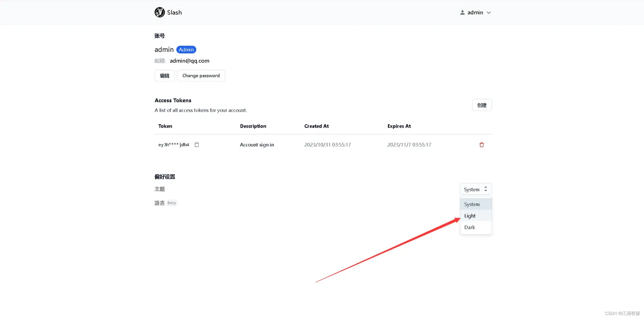Click the token value eyJh****jdh4
644x318 pixels.
[174, 145]
